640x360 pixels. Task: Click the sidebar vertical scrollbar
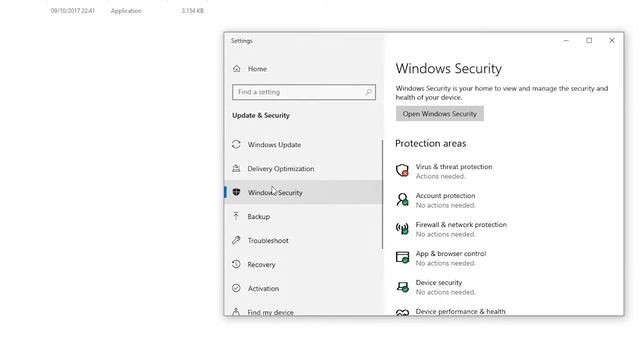tap(382, 194)
